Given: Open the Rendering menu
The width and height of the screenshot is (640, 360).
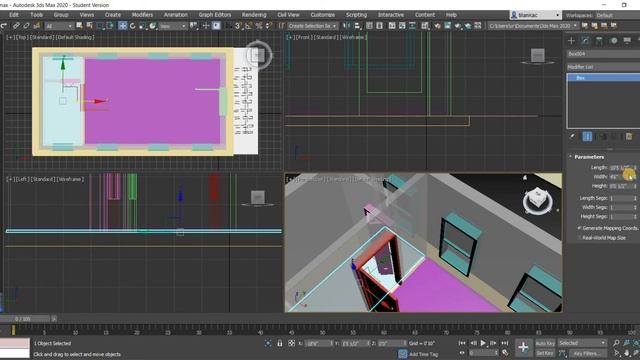Looking at the screenshot, I should 254,15.
